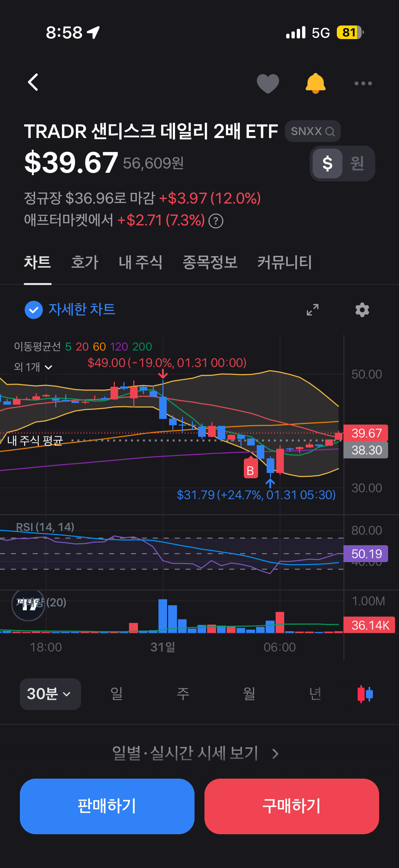
Task: Tap the 36.14K volume tag
Action: point(369,625)
